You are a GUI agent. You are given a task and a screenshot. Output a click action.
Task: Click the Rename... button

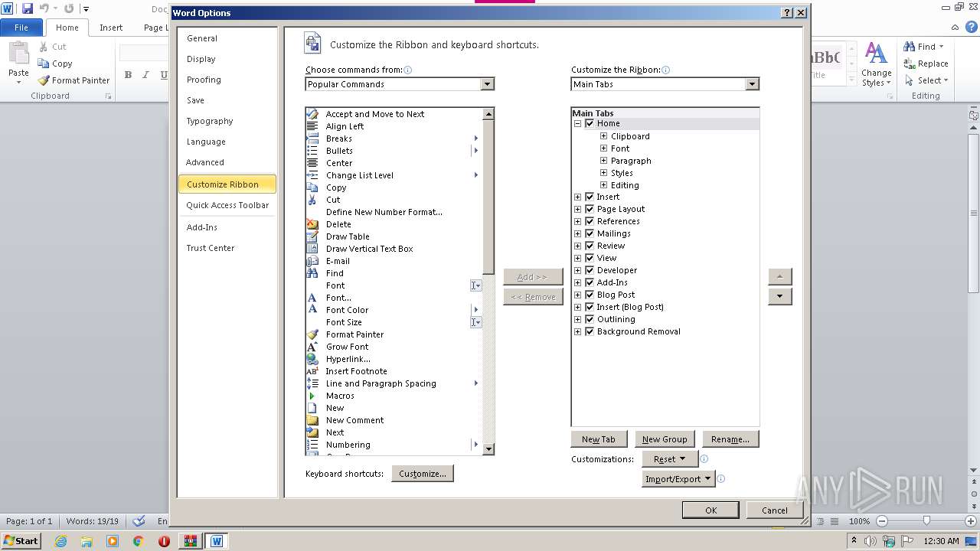point(730,439)
